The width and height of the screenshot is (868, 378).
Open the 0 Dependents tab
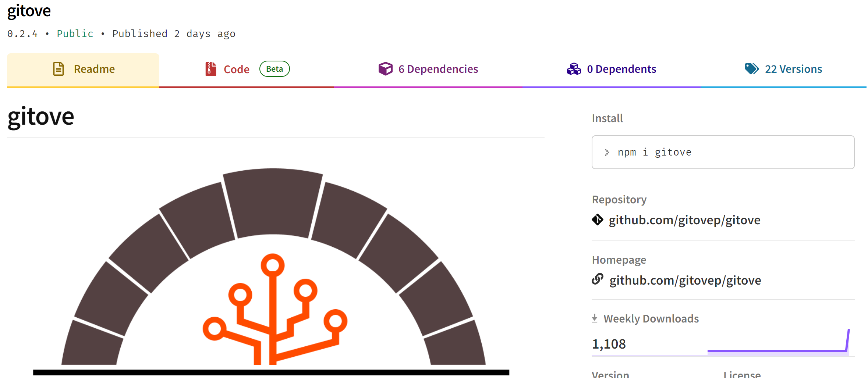tap(612, 69)
